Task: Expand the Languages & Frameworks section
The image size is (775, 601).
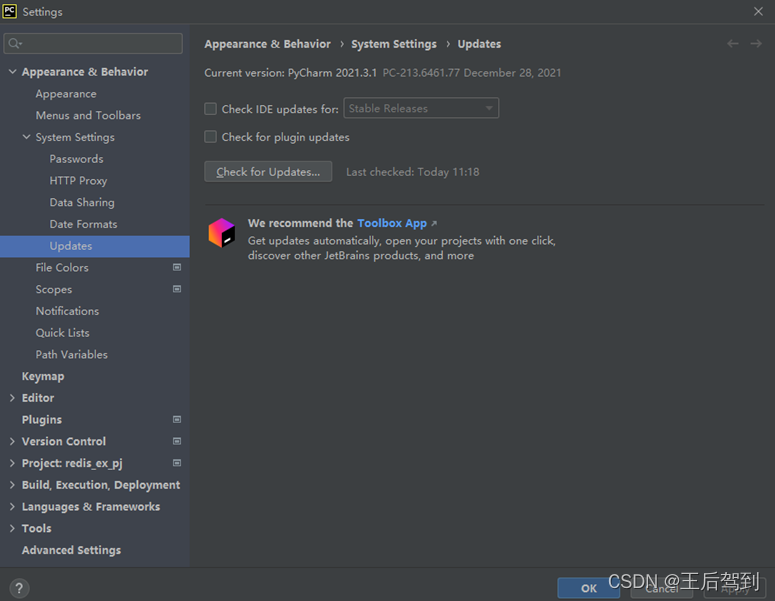Action: [x=12, y=507]
